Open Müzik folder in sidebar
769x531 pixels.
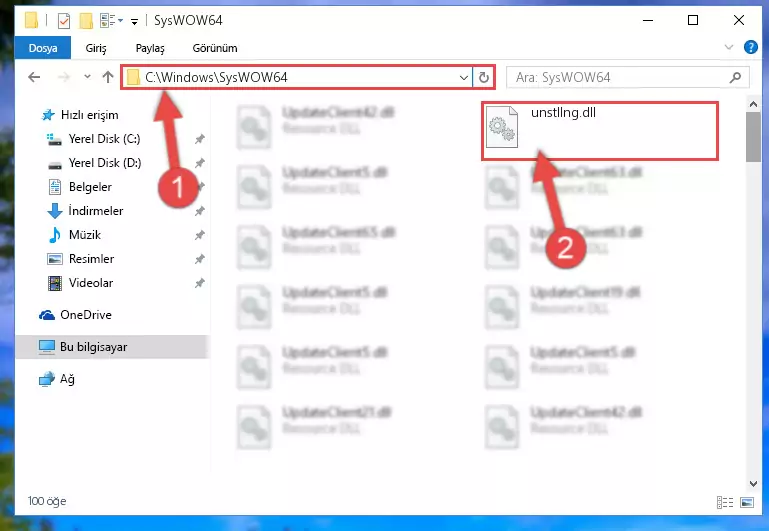pyautogui.click(x=84, y=235)
